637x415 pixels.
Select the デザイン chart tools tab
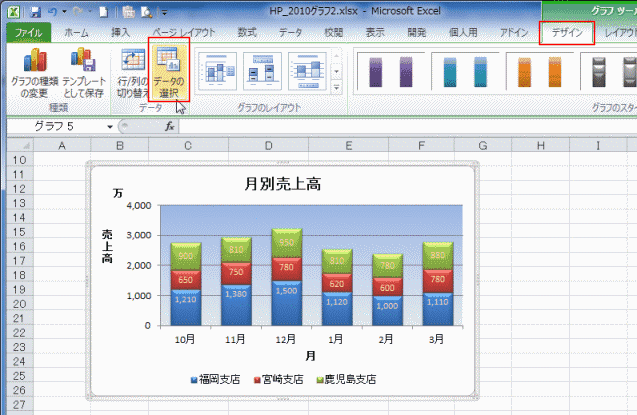(567, 33)
